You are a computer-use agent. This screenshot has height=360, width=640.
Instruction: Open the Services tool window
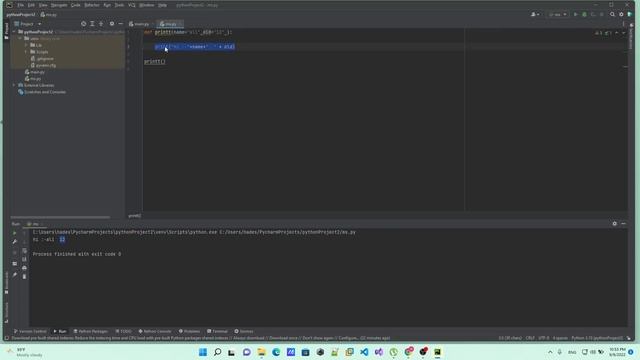coord(244,331)
